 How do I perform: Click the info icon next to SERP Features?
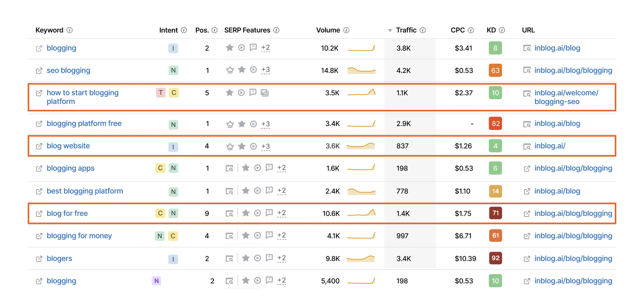(x=276, y=30)
